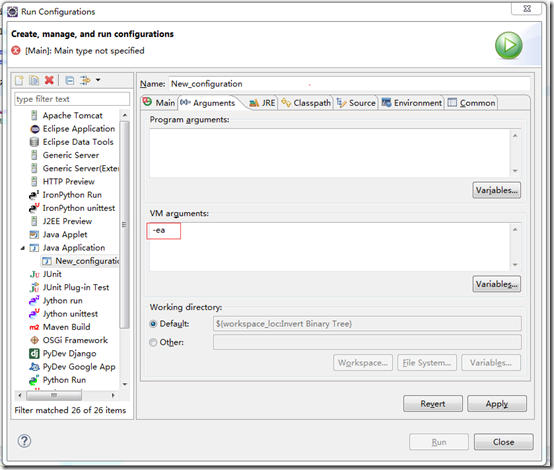Delete the selected configuration with the red X
The image size is (554, 470).
[x=49, y=81]
